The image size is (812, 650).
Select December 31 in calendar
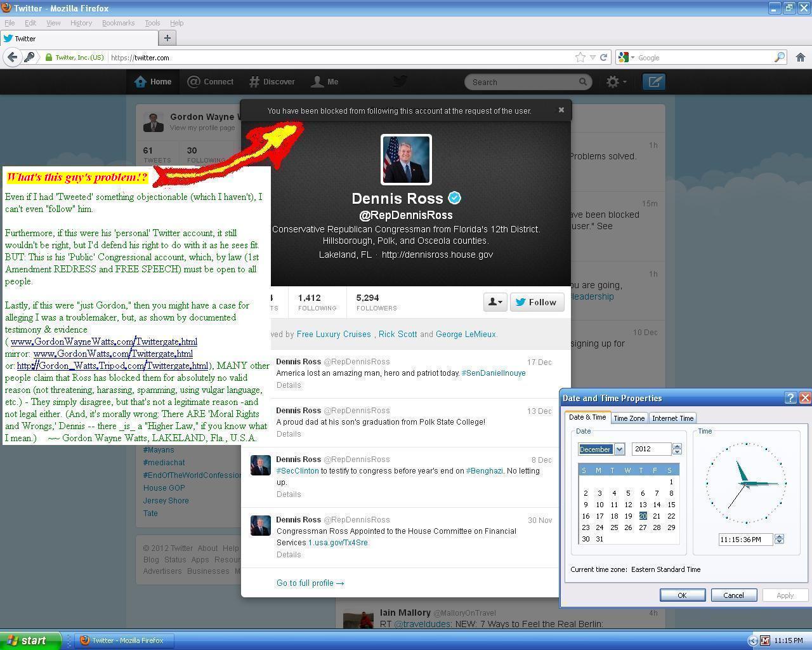[599, 539]
